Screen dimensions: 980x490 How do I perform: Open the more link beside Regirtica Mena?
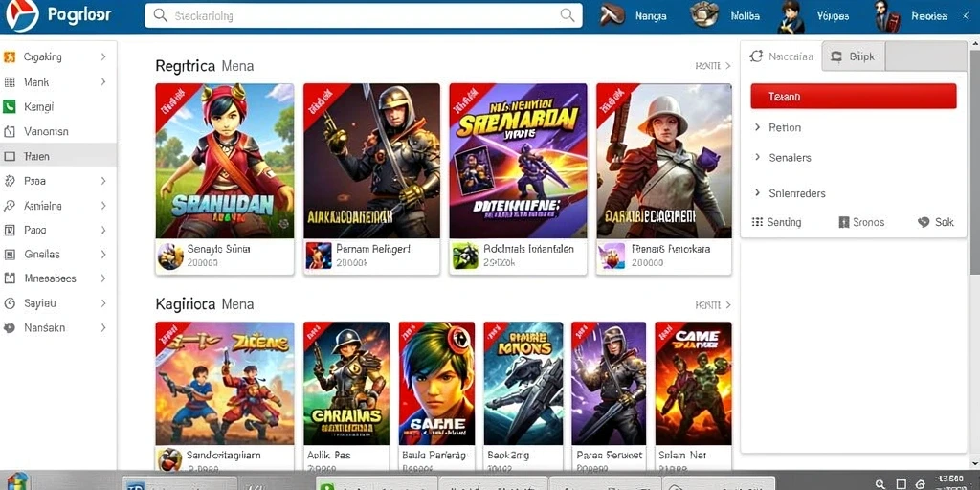click(x=712, y=66)
